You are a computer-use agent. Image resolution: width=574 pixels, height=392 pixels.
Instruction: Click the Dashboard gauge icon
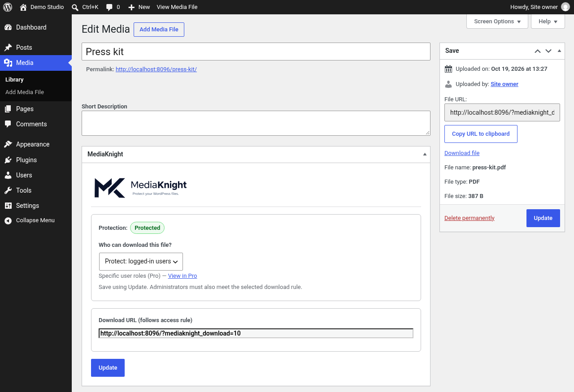[x=8, y=27]
